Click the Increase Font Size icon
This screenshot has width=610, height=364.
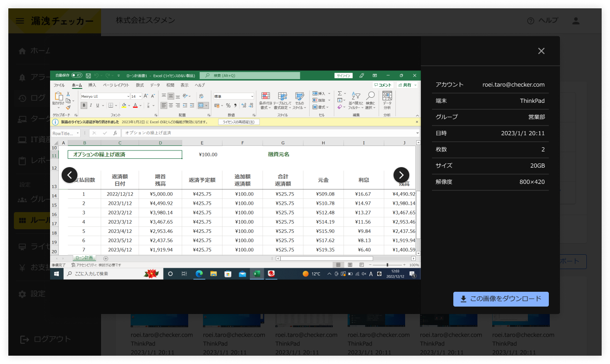point(146,96)
